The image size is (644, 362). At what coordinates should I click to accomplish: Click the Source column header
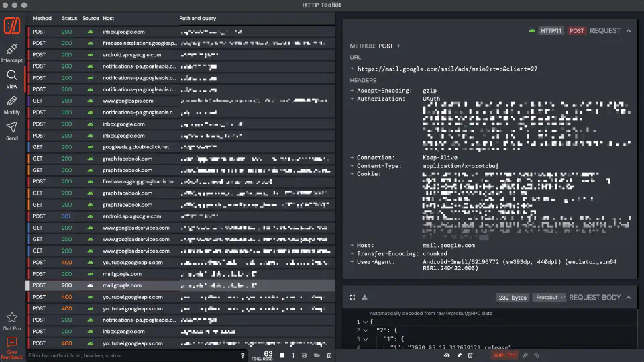(91, 19)
